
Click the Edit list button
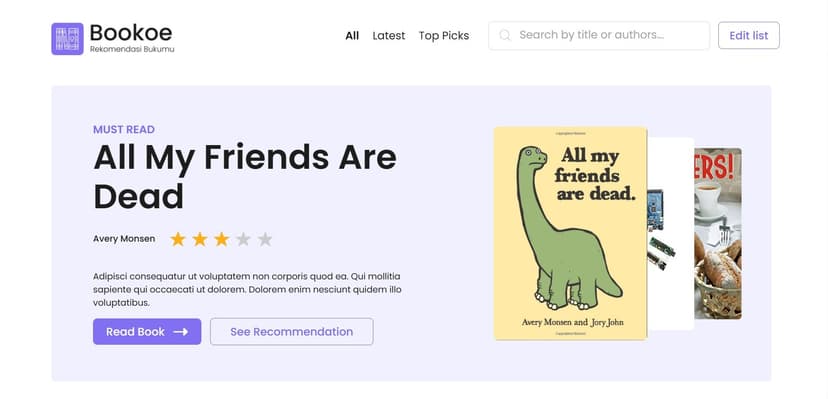[x=749, y=35]
